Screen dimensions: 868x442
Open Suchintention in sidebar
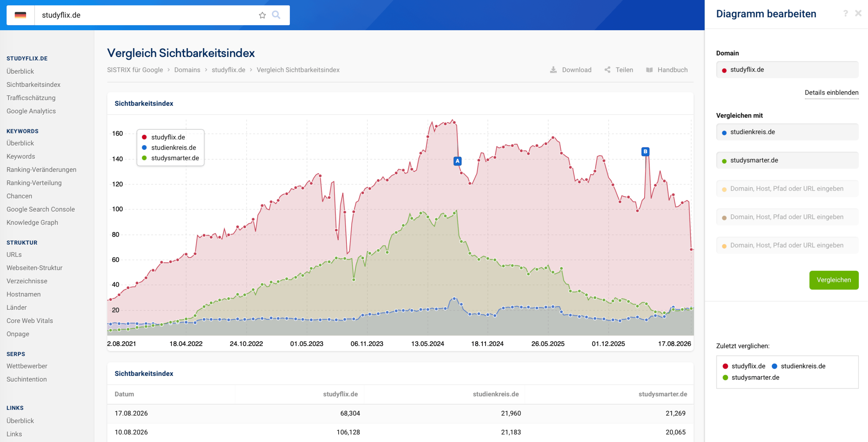point(26,379)
